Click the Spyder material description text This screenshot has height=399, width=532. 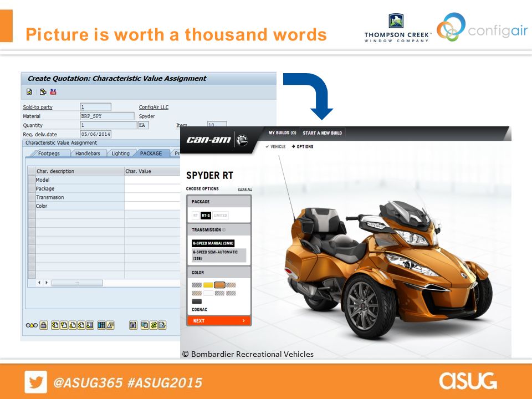pyautogui.click(x=147, y=116)
